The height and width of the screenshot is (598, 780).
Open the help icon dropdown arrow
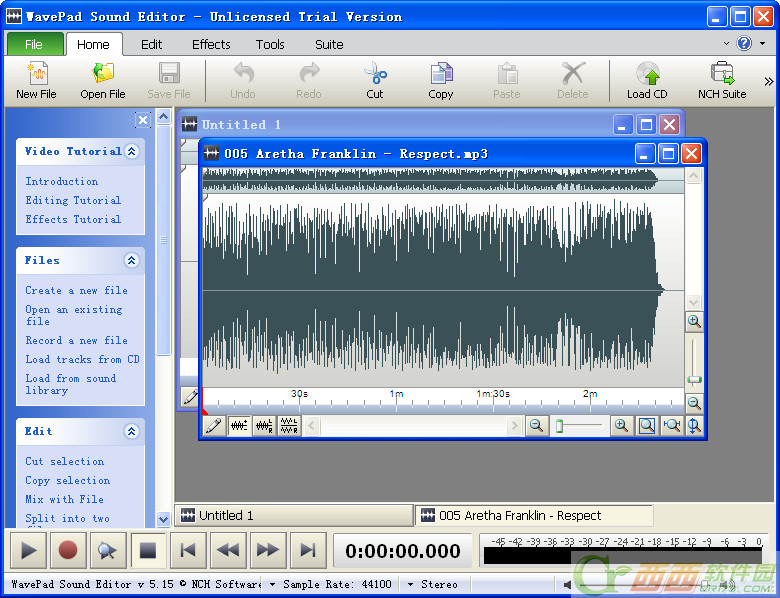(763, 44)
